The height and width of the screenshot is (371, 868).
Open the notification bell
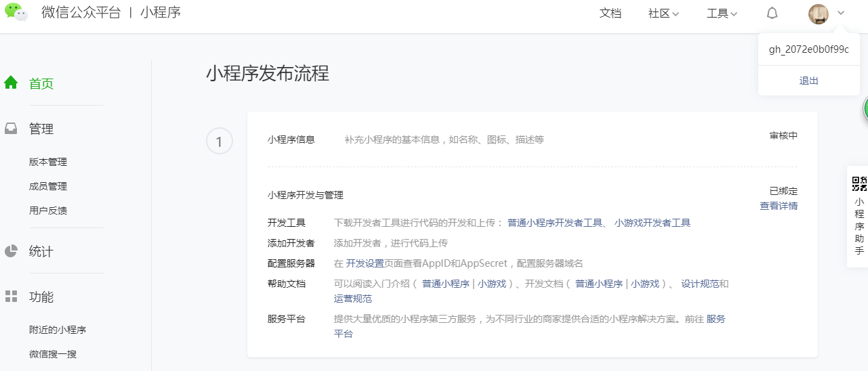[772, 14]
